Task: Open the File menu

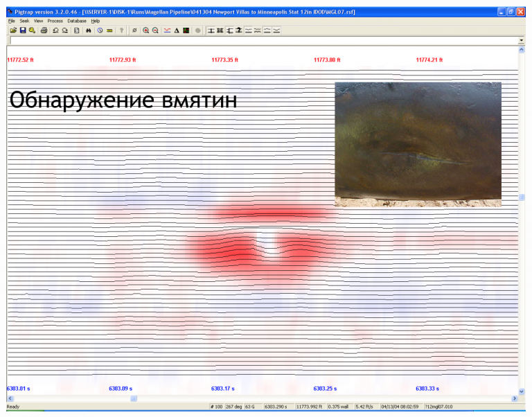Action: pyautogui.click(x=12, y=21)
